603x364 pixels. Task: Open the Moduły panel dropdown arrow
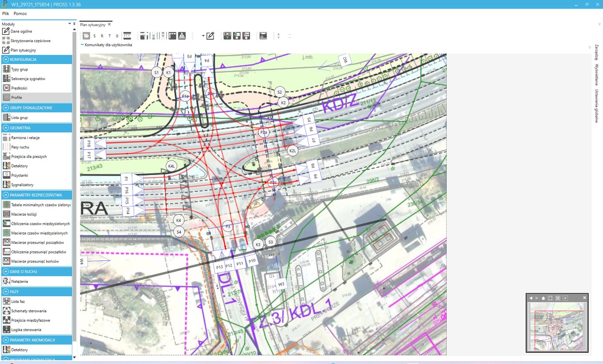70,24
